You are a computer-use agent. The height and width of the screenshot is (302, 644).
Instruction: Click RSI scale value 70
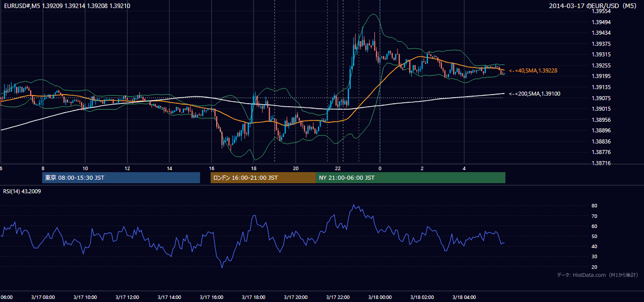[x=595, y=216]
